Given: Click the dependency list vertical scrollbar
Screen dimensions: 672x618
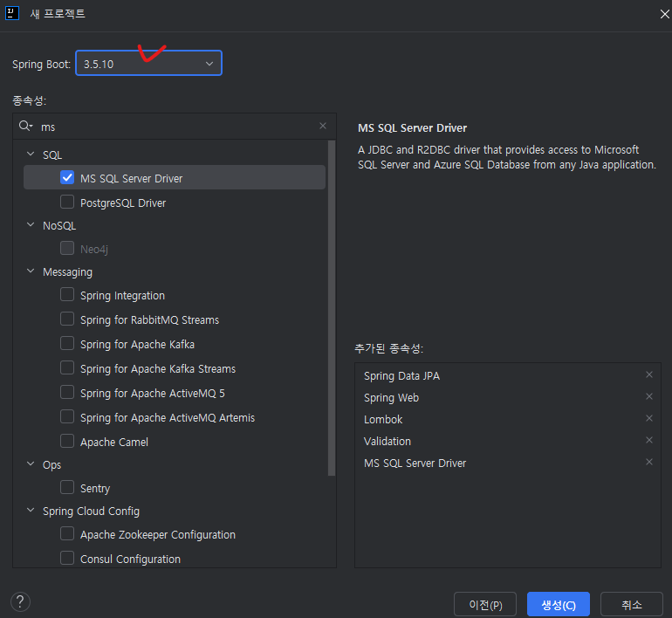Looking at the screenshot, I should coord(331,306).
